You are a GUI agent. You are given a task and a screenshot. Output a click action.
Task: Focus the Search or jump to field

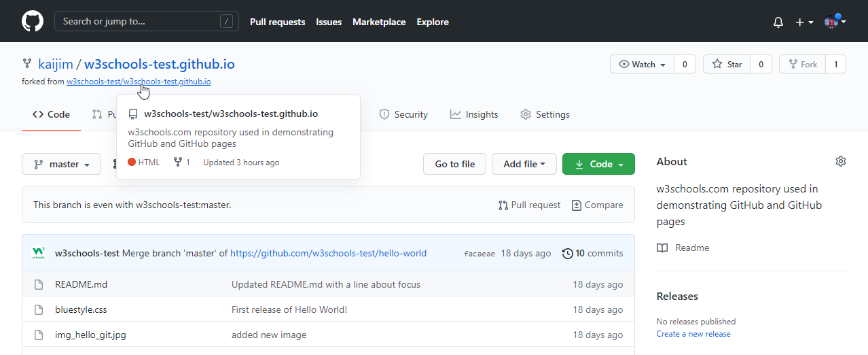coord(147,21)
